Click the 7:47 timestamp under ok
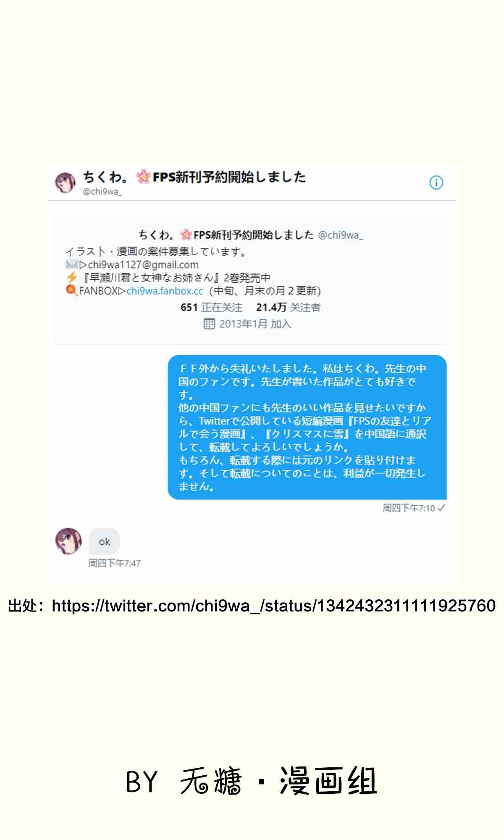This screenshot has height=840, width=504. pyautogui.click(x=114, y=563)
